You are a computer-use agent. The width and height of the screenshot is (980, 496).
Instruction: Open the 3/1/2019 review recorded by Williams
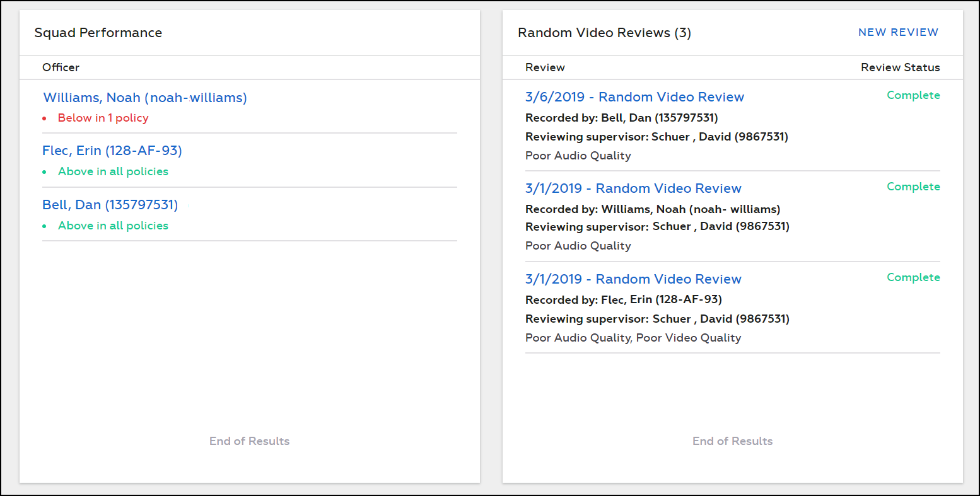(633, 188)
